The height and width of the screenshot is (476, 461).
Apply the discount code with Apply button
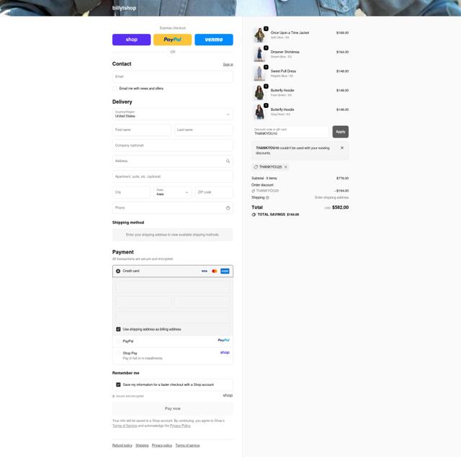tap(341, 132)
